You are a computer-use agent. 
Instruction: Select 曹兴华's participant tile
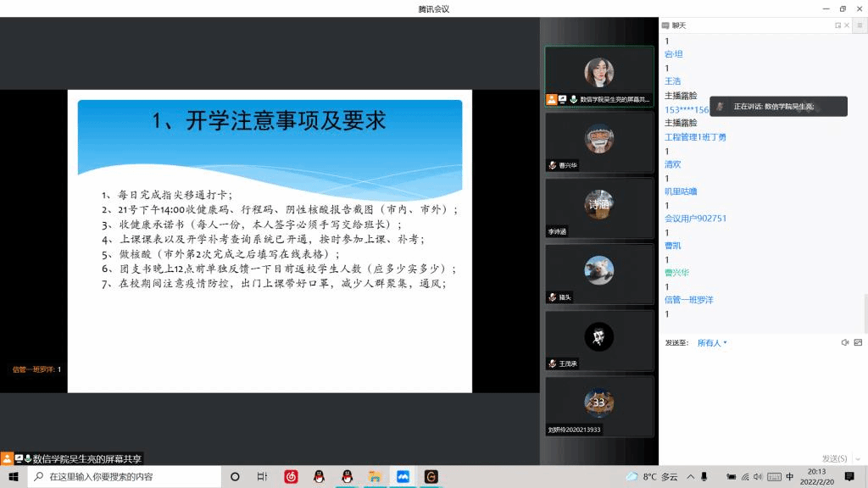point(599,142)
